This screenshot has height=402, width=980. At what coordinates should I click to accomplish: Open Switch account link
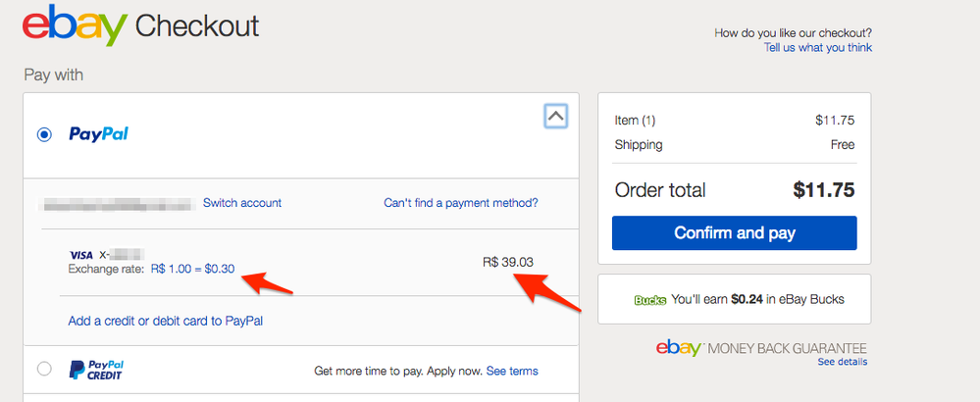click(x=242, y=203)
